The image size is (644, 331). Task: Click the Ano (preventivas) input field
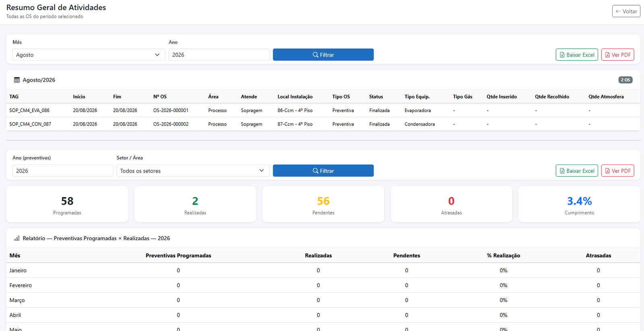63,171
